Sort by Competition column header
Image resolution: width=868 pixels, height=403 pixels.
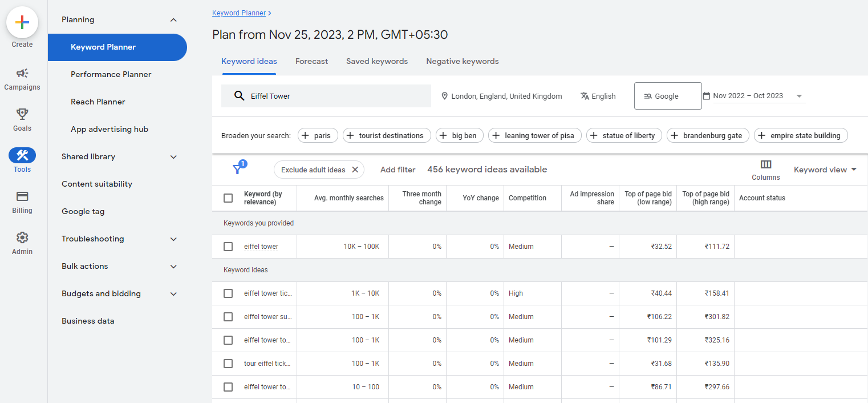click(528, 198)
